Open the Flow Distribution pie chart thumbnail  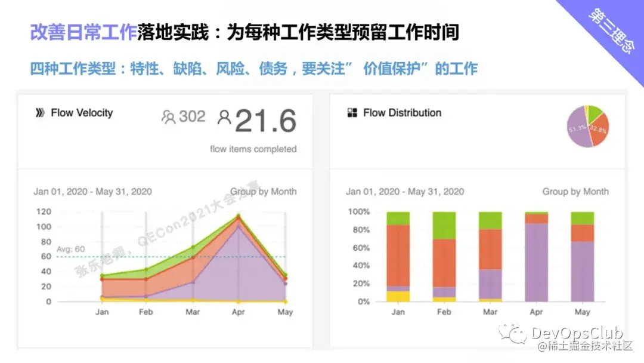(x=588, y=127)
